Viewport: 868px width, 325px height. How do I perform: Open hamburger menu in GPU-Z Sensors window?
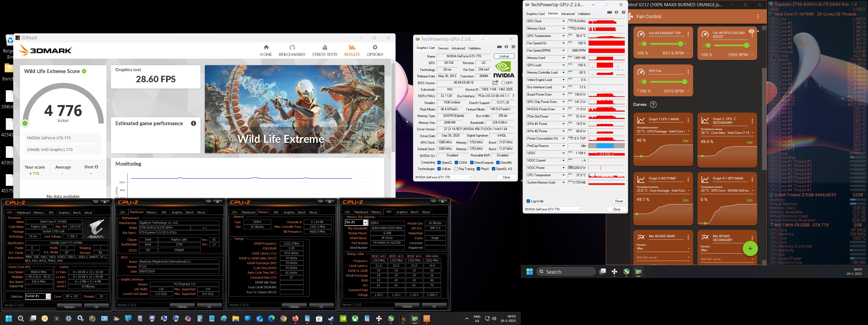point(623,12)
